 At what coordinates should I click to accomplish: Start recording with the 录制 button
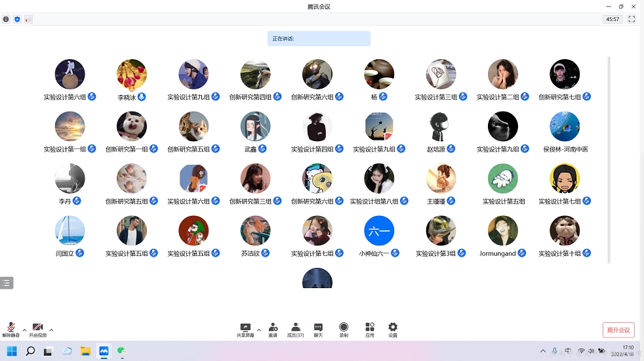[x=344, y=329]
